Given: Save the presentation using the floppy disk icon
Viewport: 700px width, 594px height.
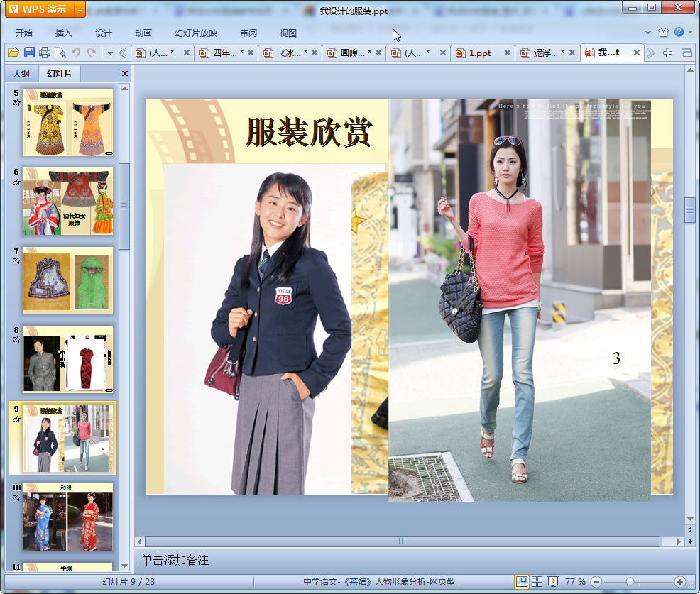Looking at the screenshot, I should [30, 53].
